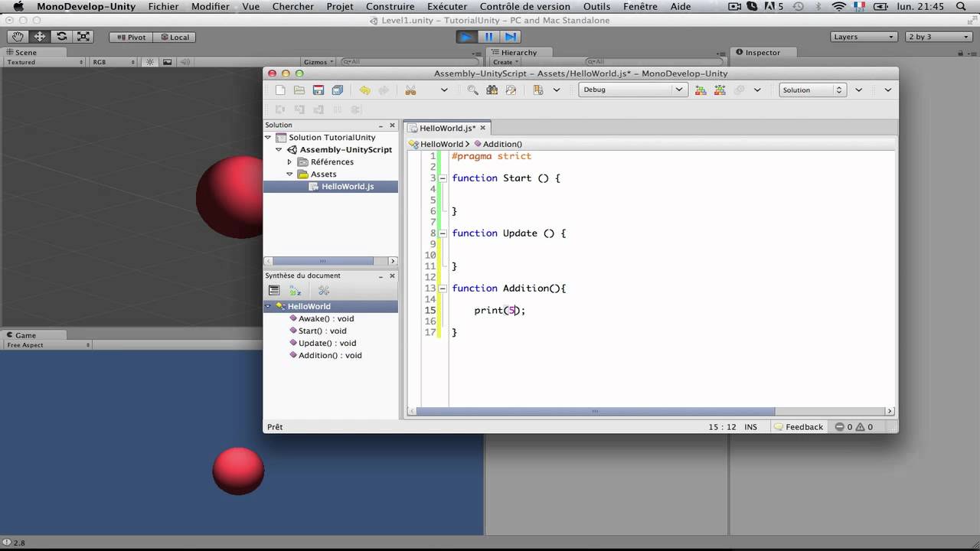Click the grouping icon in document outline
The height and width of the screenshot is (551, 980).
274,291
